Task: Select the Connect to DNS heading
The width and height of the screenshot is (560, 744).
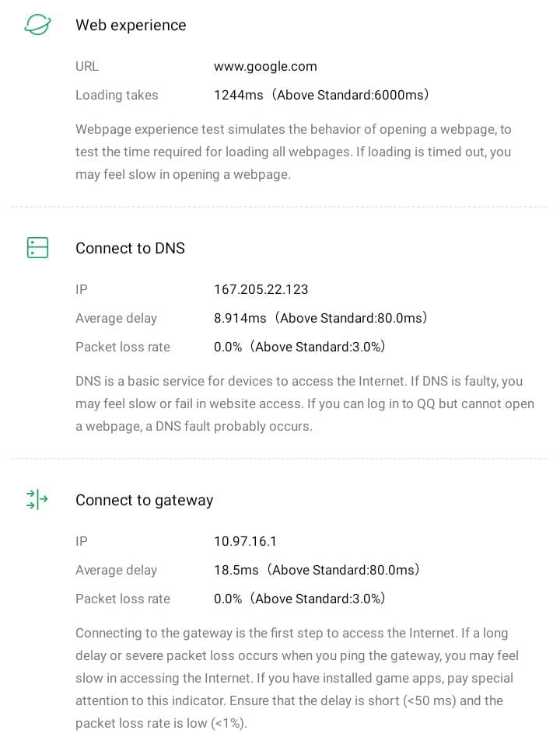Action: (130, 248)
